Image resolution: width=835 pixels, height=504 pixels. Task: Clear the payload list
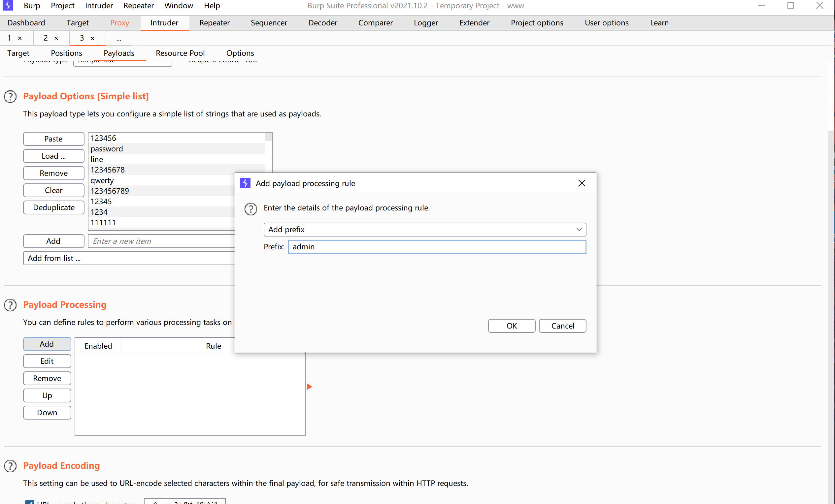pos(53,190)
